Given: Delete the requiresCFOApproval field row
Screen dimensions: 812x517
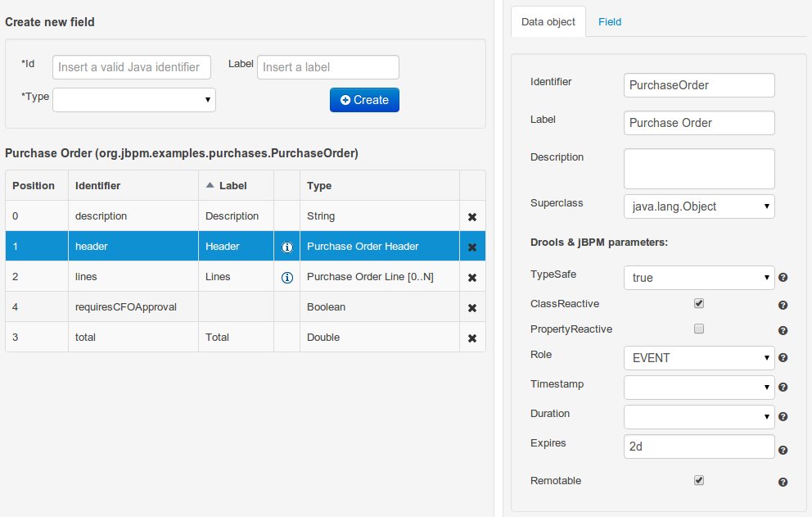Looking at the screenshot, I should click(472, 308).
